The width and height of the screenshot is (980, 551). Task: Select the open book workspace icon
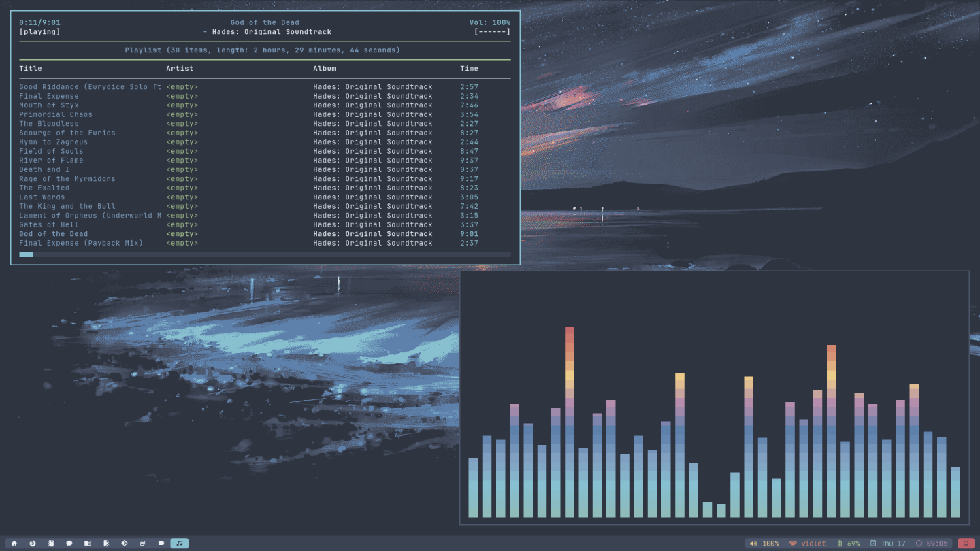pyautogui.click(x=88, y=544)
